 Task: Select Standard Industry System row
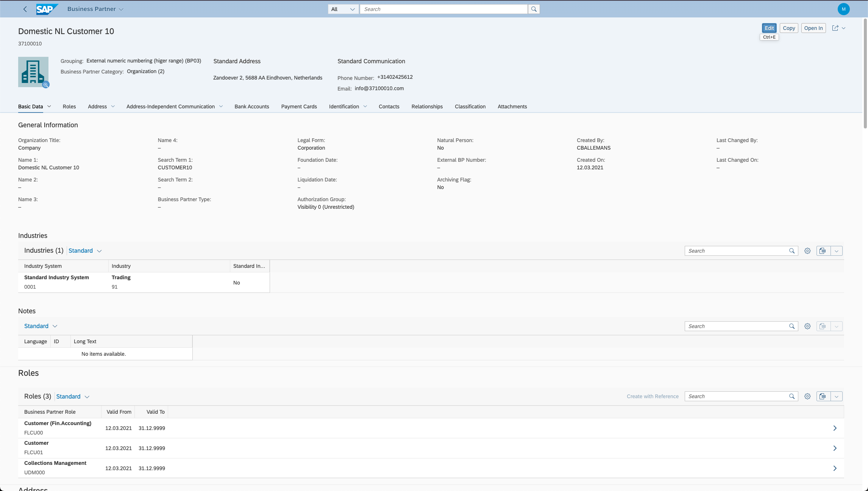144,282
